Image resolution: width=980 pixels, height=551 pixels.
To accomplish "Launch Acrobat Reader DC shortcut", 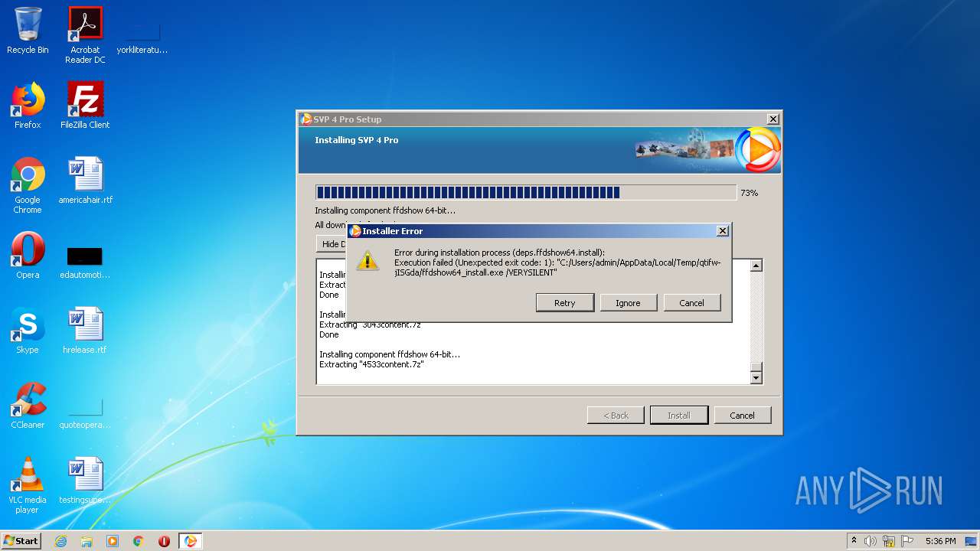I will pyautogui.click(x=85, y=34).
